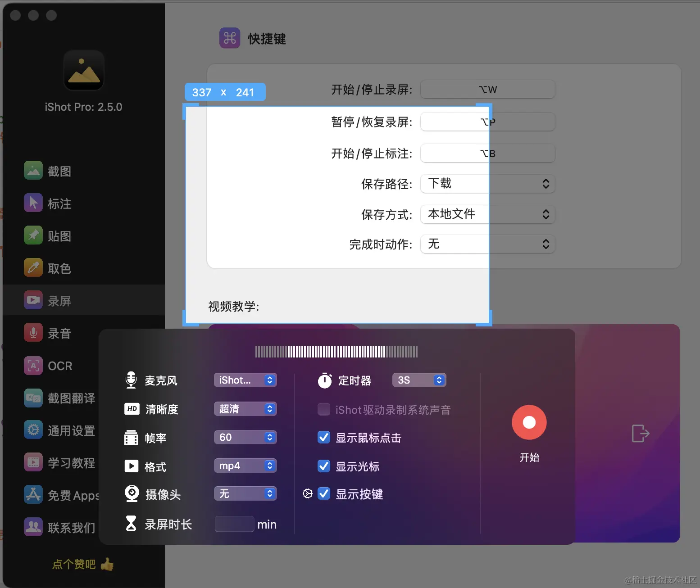Open the 标注 annotation tool
Image resolution: width=700 pixels, height=588 pixels.
click(59, 203)
